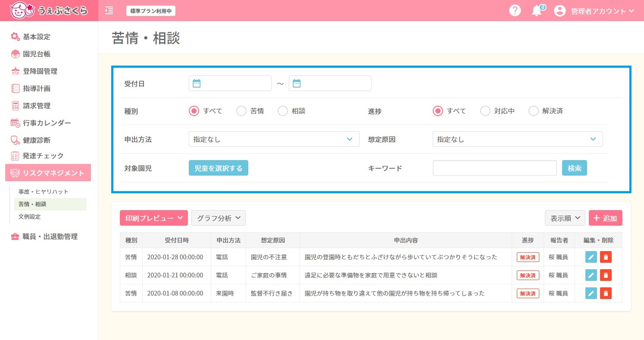
Task: Click the キーワード input field
Action: pos(495,168)
